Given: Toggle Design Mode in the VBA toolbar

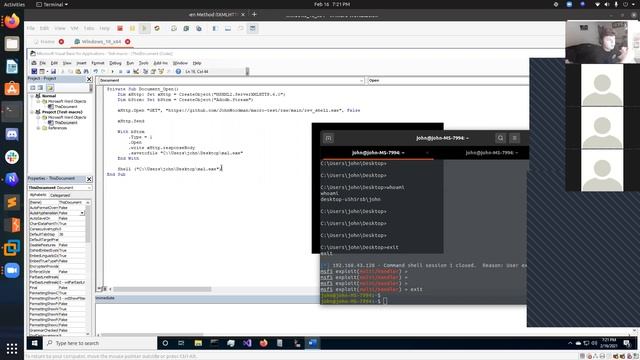Looking at the screenshot, I should click(x=136, y=71).
